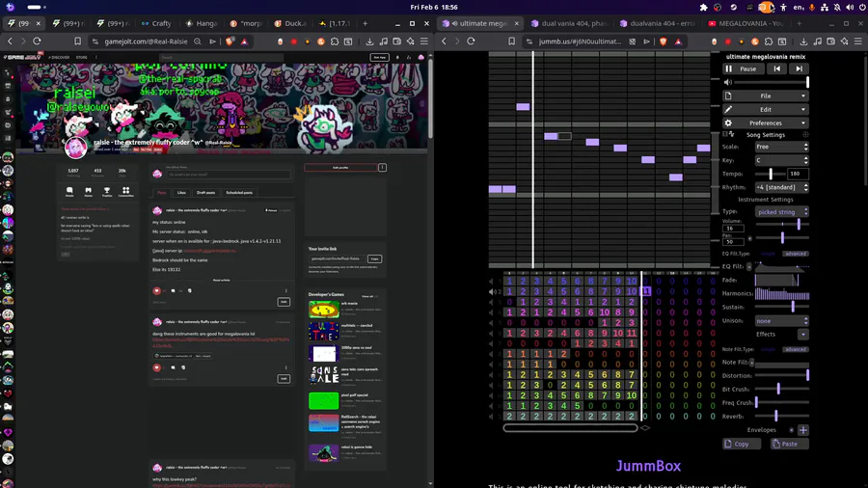Expand the Effects dropdown
Image resolution: width=868 pixels, height=488 pixels.
[x=802, y=335]
